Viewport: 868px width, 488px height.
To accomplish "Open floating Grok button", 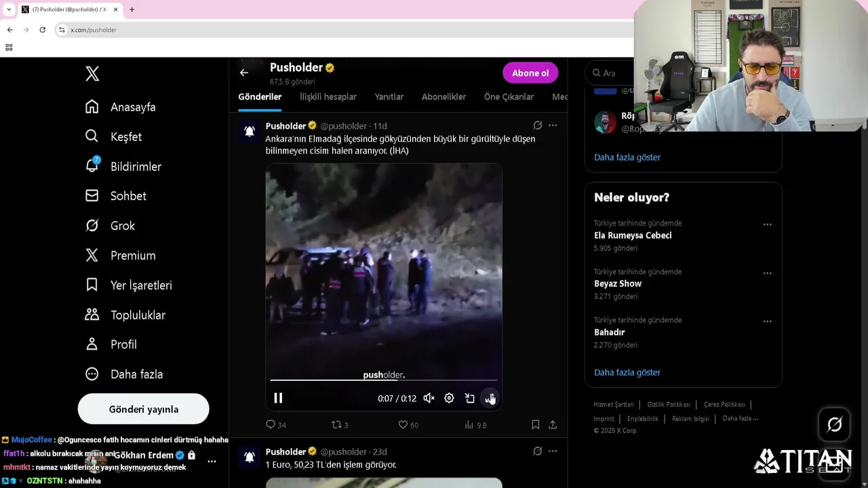I will pos(835,424).
